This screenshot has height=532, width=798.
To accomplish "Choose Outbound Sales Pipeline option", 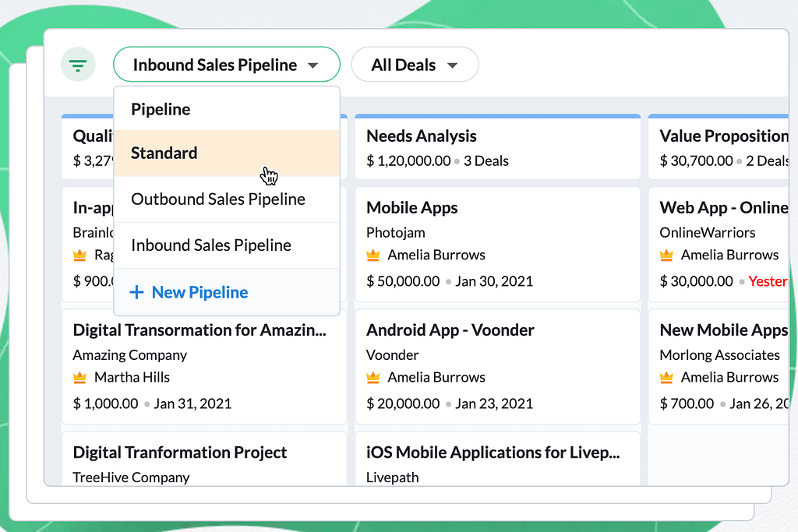I will tap(227, 199).
